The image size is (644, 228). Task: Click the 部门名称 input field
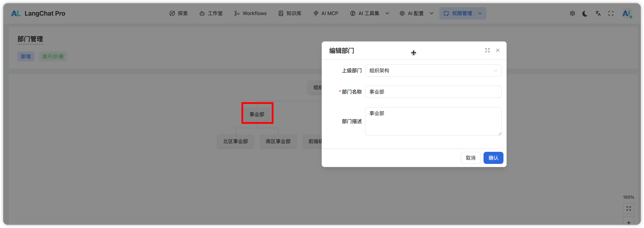[x=433, y=92]
